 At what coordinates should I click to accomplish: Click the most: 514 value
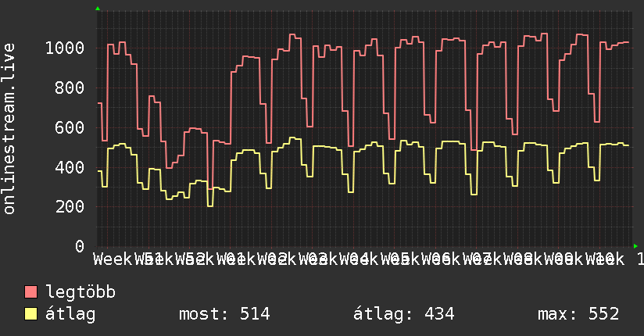(x=224, y=314)
